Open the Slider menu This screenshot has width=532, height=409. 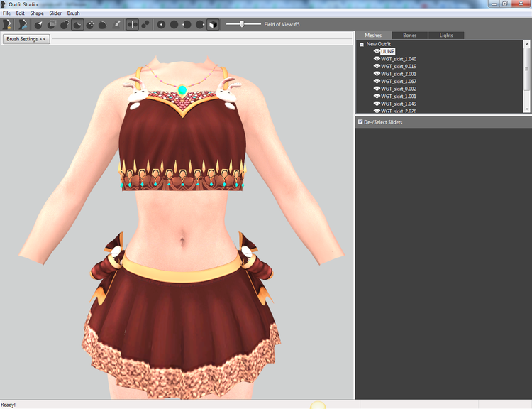55,13
